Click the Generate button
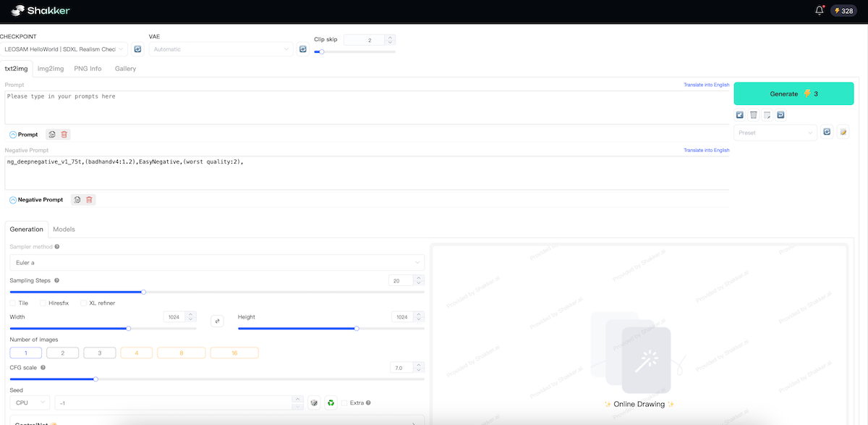The image size is (868, 425). pyautogui.click(x=793, y=93)
